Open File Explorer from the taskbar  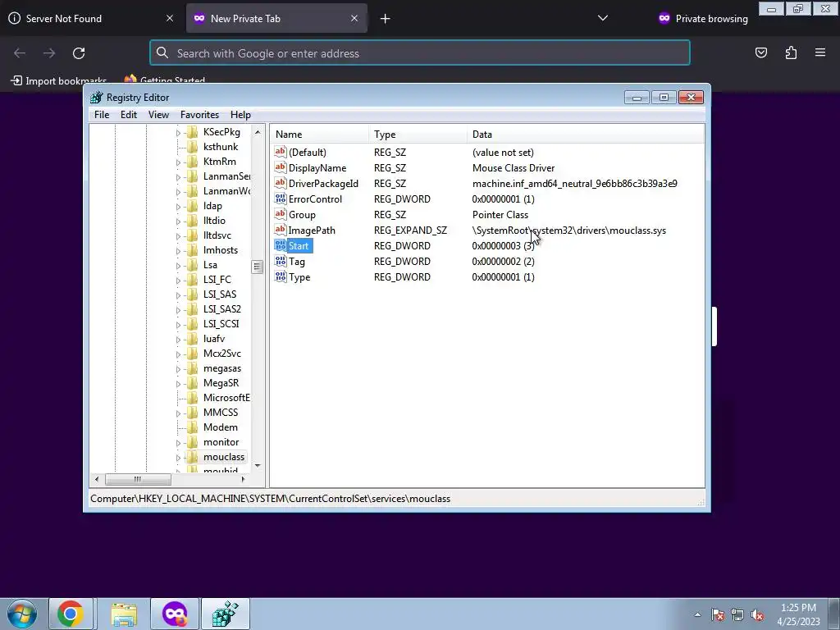tap(125, 614)
